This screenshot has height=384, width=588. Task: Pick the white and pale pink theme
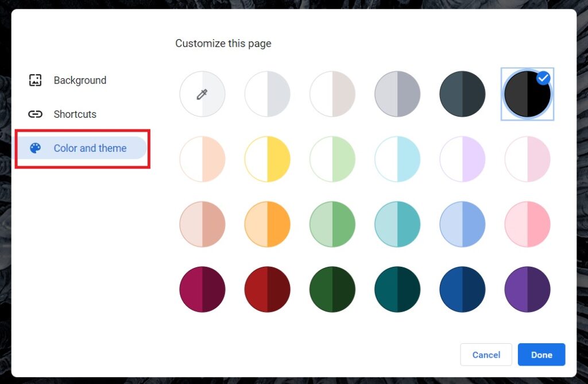tap(527, 159)
